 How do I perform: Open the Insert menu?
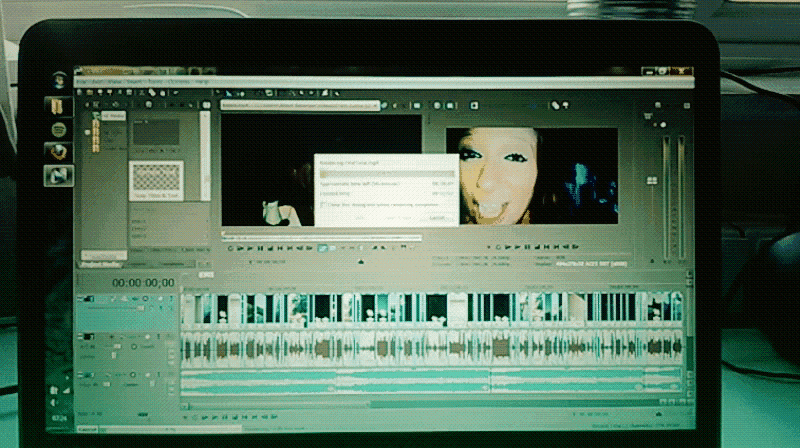click(x=135, y=82)
